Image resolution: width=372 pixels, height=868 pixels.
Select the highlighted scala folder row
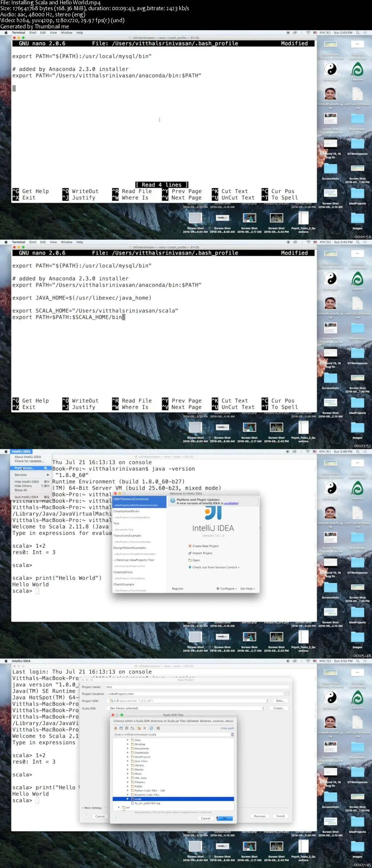[173, 799]
